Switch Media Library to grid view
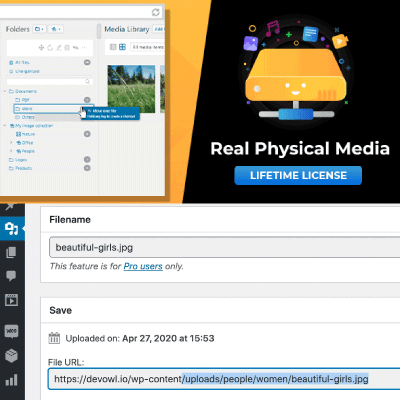This screenshot has width=400, height=400. 122,47
